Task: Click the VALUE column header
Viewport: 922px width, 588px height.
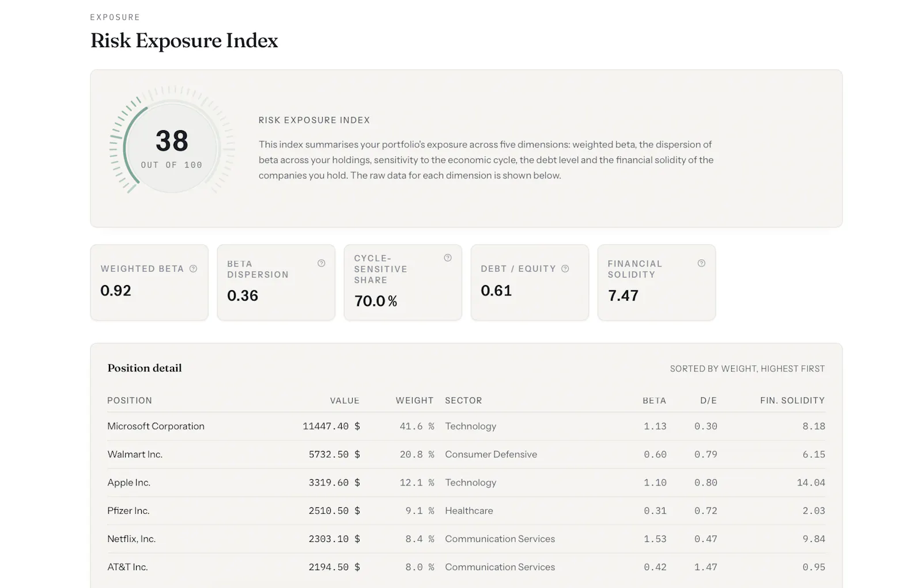Action: [345, 400]
